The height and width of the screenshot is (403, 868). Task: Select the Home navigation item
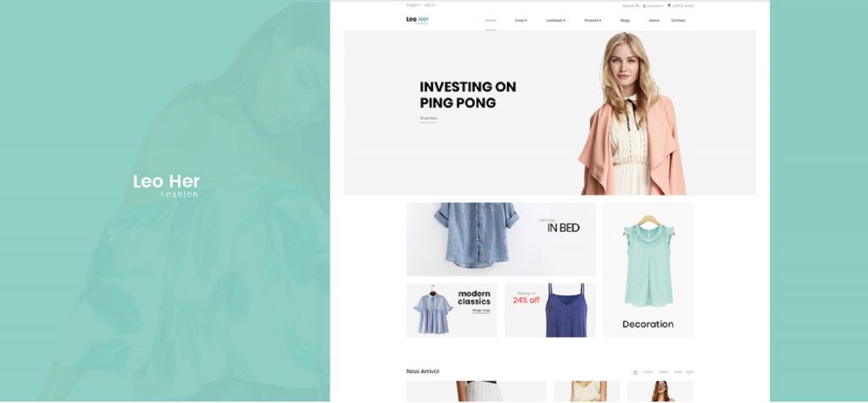[x=491, y=20]
